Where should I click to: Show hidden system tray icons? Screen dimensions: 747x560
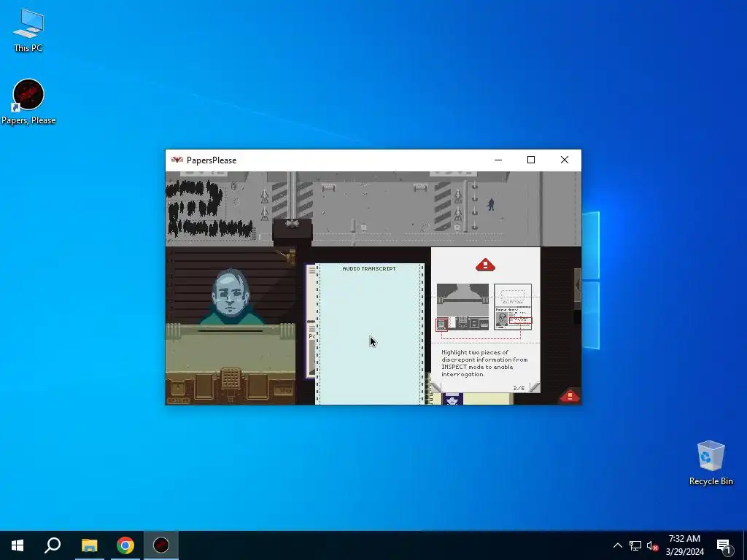(x=617, y=545)
